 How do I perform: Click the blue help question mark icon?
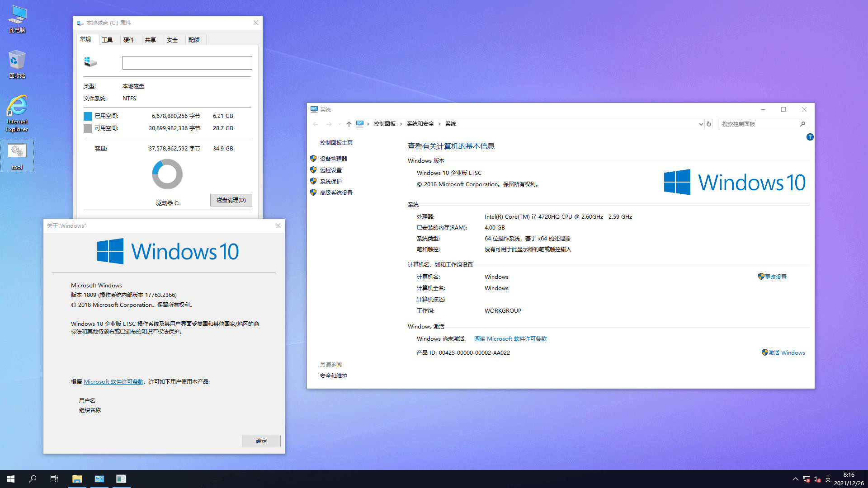810,137
